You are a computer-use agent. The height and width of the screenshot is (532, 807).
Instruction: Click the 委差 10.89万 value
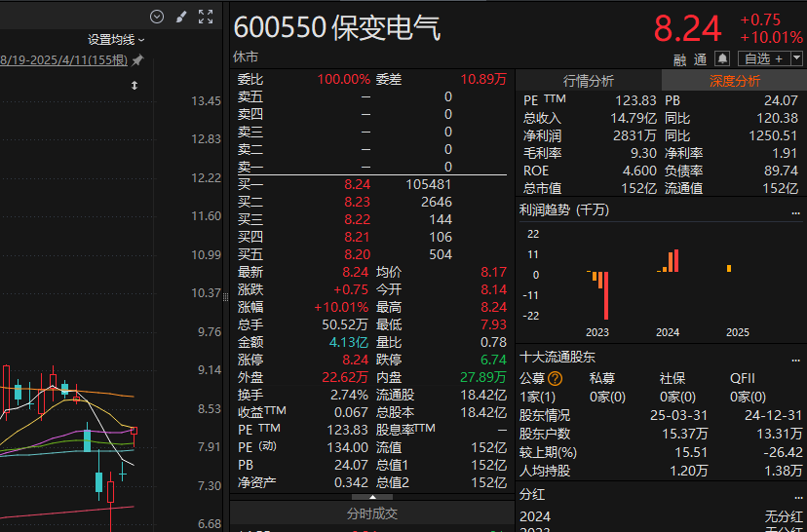[x=483, y=79]
